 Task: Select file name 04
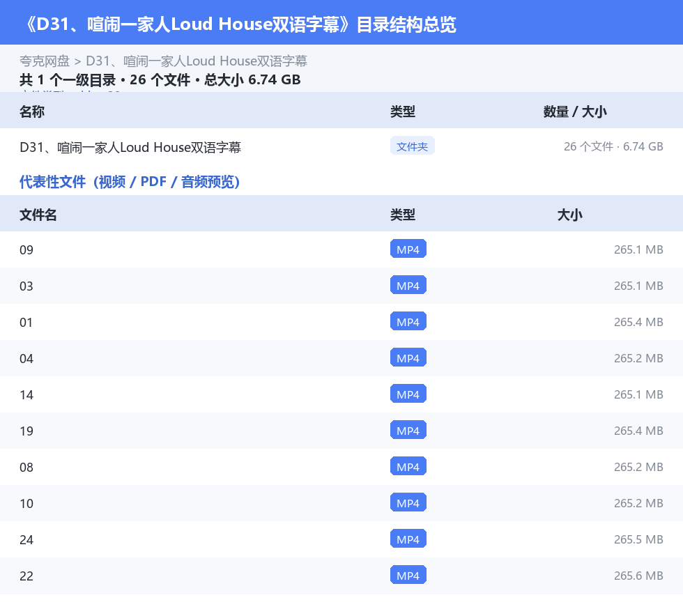[x=26, y=359]
